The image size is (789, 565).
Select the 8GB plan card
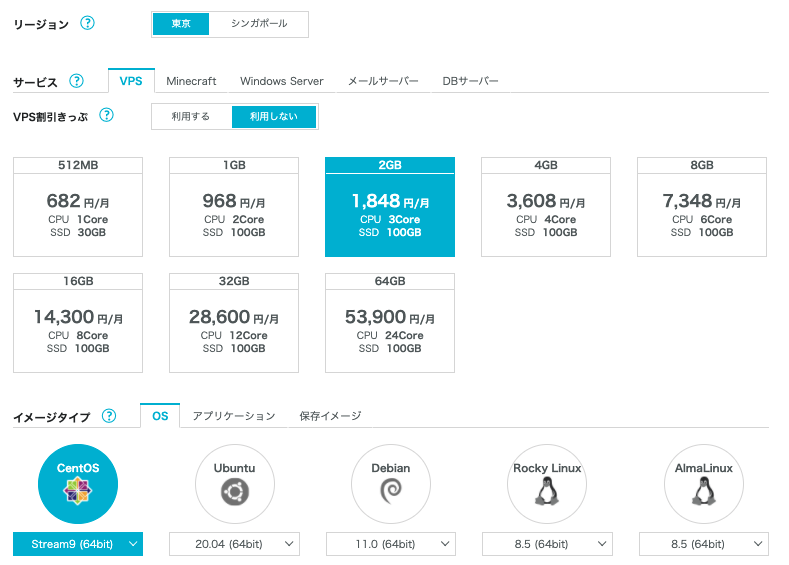tap(702, 207)
